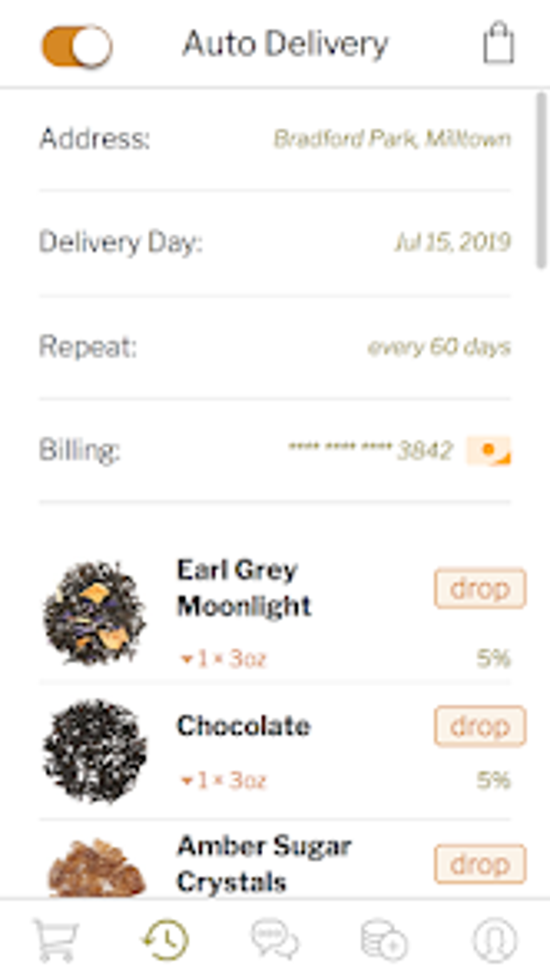This screenshot has width=550, height=980.
Task: Open the coins rewards icon
Action: [384, 940]
